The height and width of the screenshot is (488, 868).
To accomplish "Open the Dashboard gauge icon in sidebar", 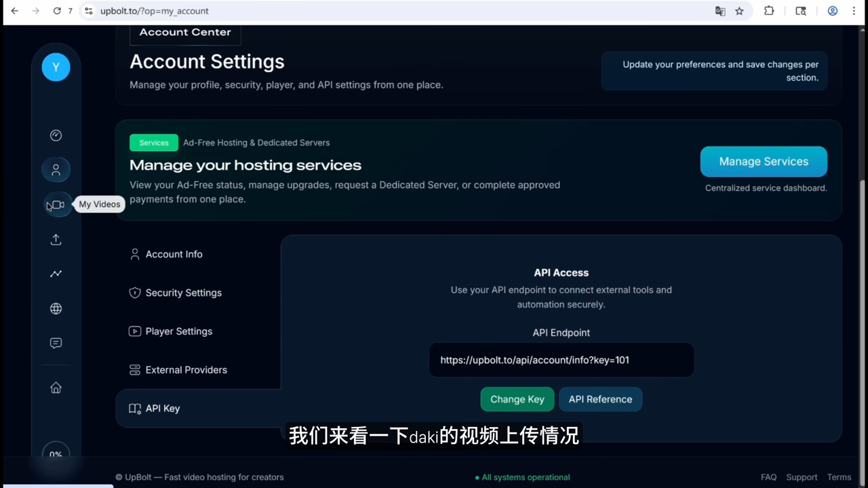I will (56, 136).
